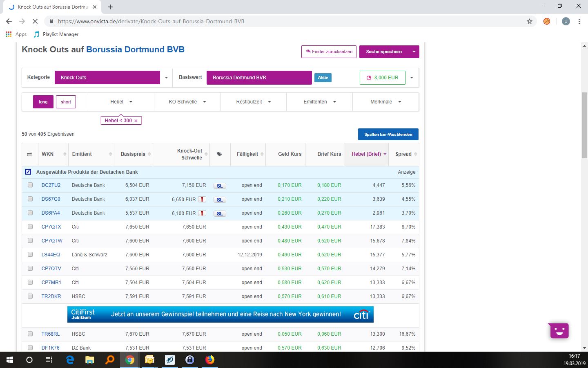Open Firefox from the Windows taskbar
This screenshot has height=368, width=588.
[x=209, y=360]
